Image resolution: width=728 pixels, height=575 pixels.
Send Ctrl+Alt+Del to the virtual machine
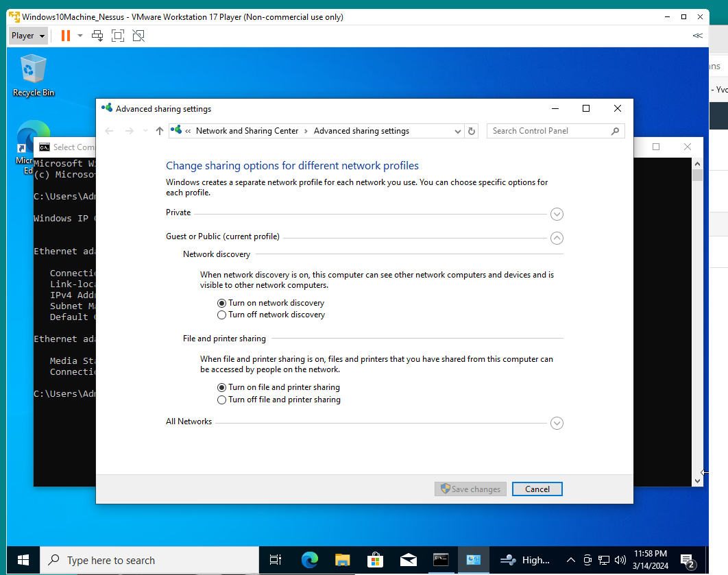tap(97, 36)
